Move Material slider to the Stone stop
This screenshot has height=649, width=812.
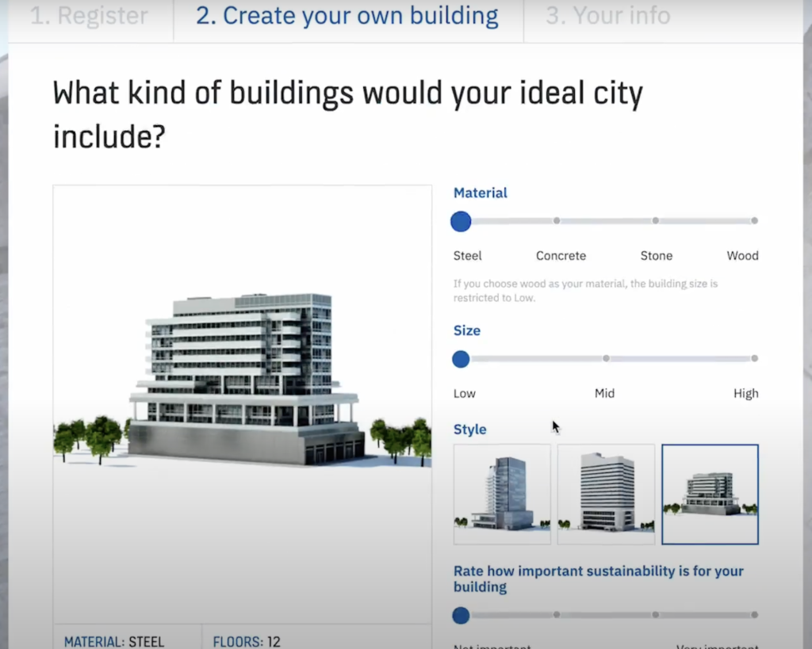pos(655,221)
